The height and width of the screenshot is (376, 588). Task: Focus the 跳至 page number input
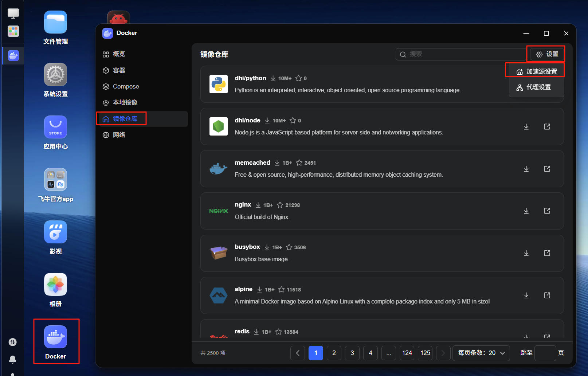point(545,353)
